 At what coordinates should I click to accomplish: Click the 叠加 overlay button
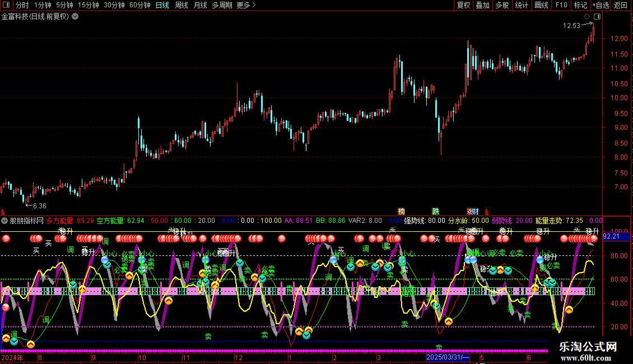coord(482,5)
